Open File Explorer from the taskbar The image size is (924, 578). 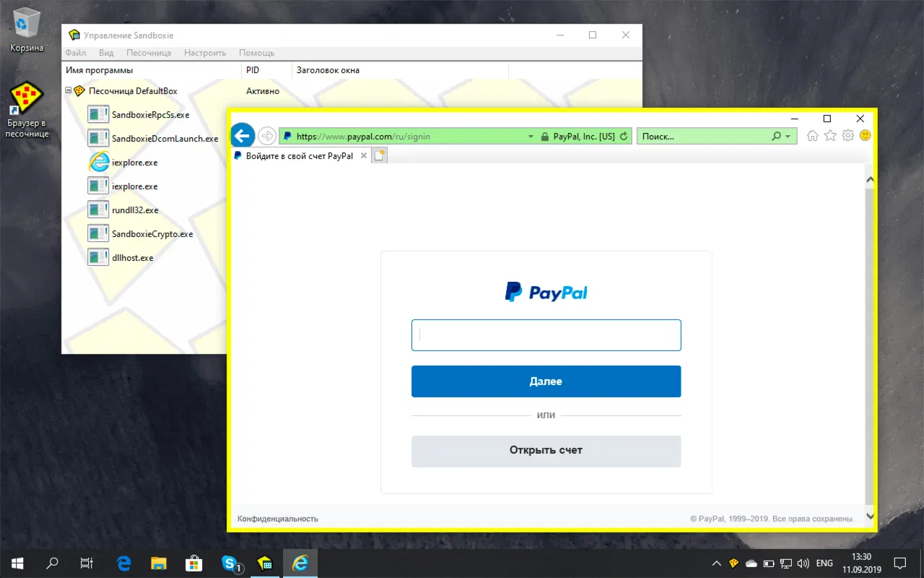tap(159, 564)
